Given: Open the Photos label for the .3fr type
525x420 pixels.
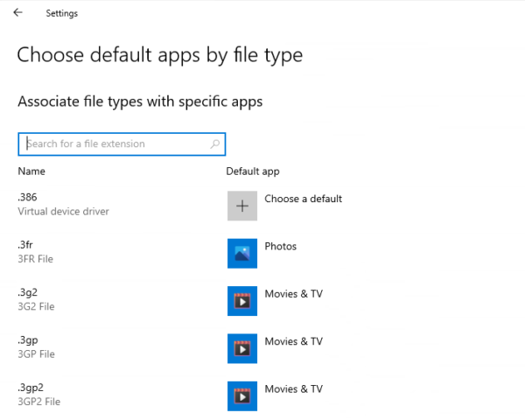Looking at the screenshot, I should [x=280, y=247].
